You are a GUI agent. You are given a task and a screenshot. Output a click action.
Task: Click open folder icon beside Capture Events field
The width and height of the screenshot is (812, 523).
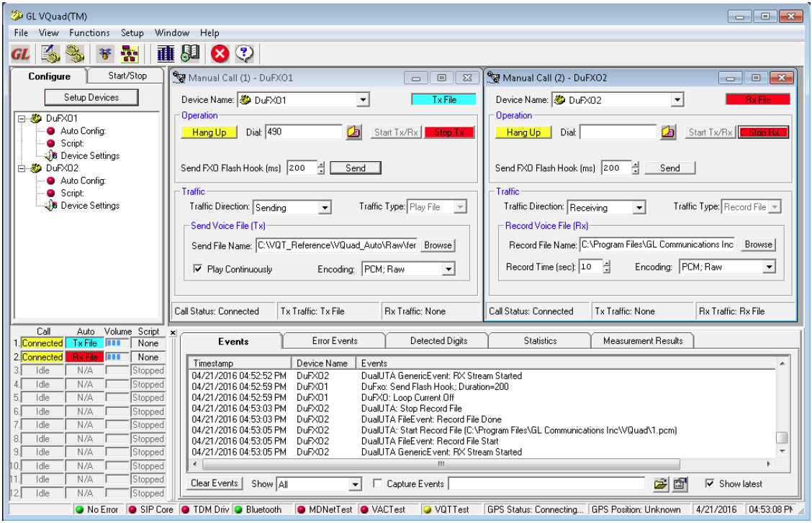(661, 484)
